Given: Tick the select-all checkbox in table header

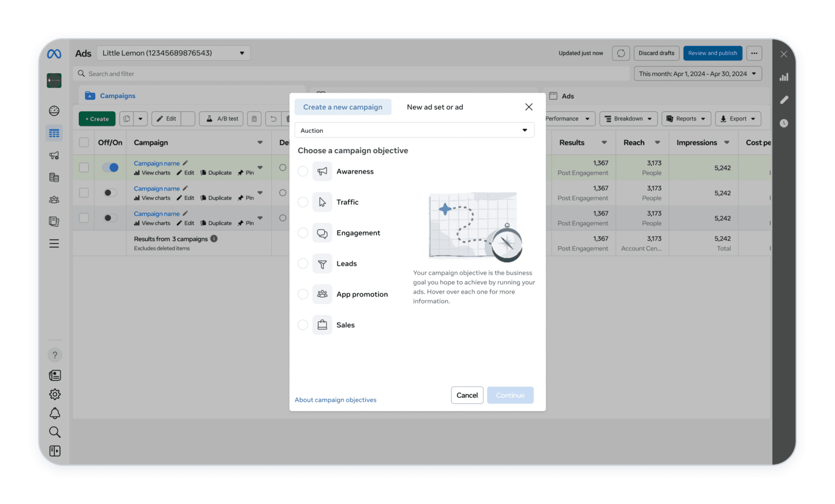Looking at the screenshot, I should point(84,143).
